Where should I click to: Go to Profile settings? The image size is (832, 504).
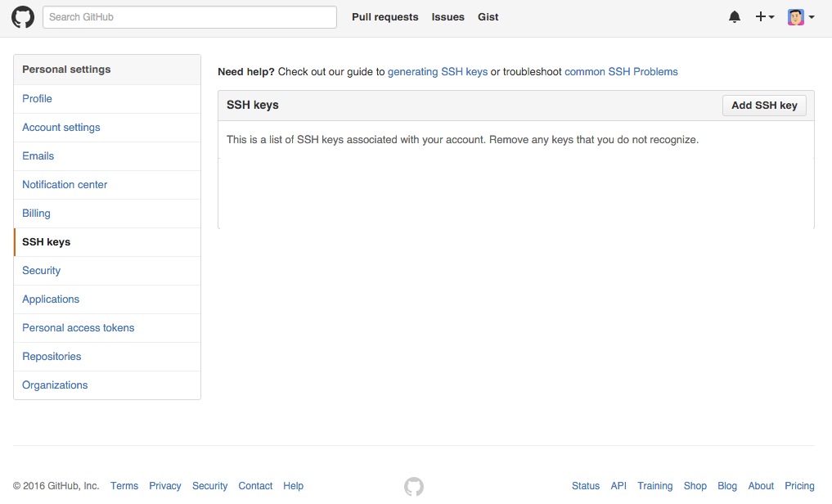tap(37, 98)
